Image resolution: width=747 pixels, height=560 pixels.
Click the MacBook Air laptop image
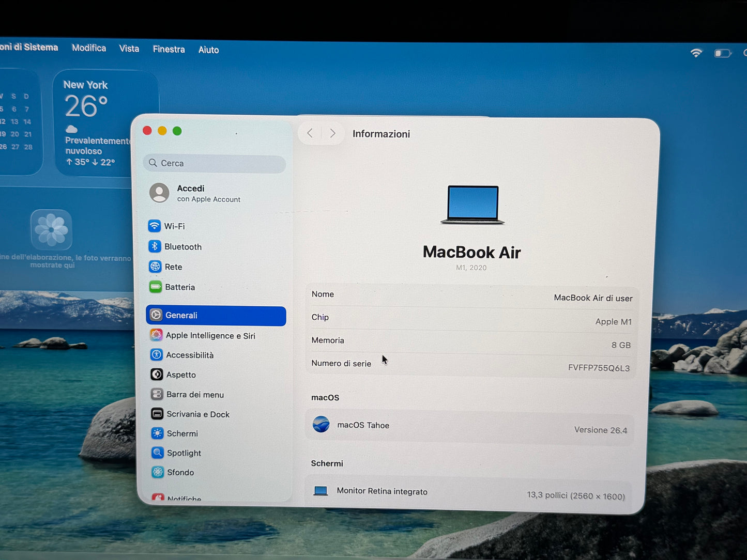[472, 205]
